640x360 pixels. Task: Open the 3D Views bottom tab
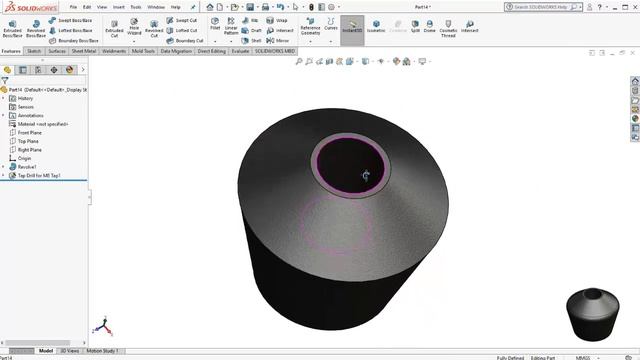pos(69,351)
